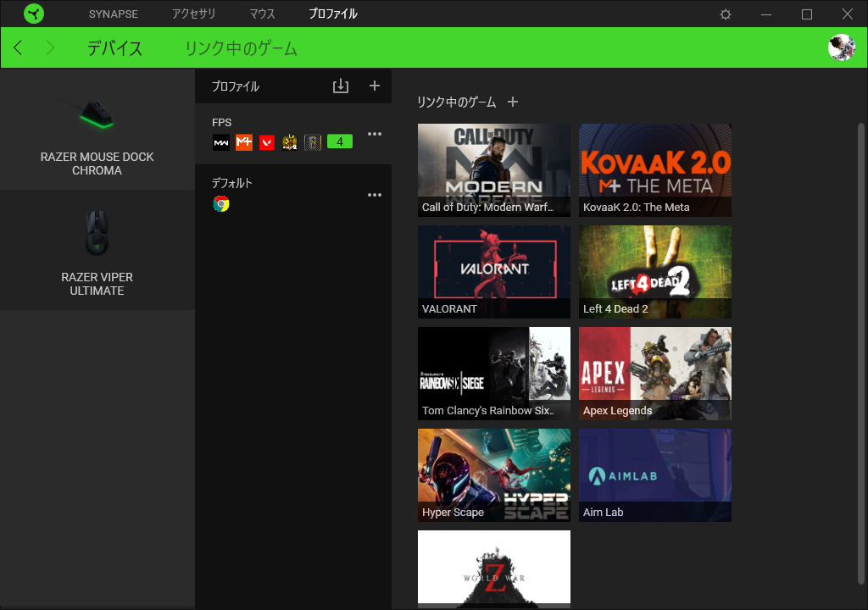
Task: Add a linked game with plus icon
Action: tap(513, 102)
